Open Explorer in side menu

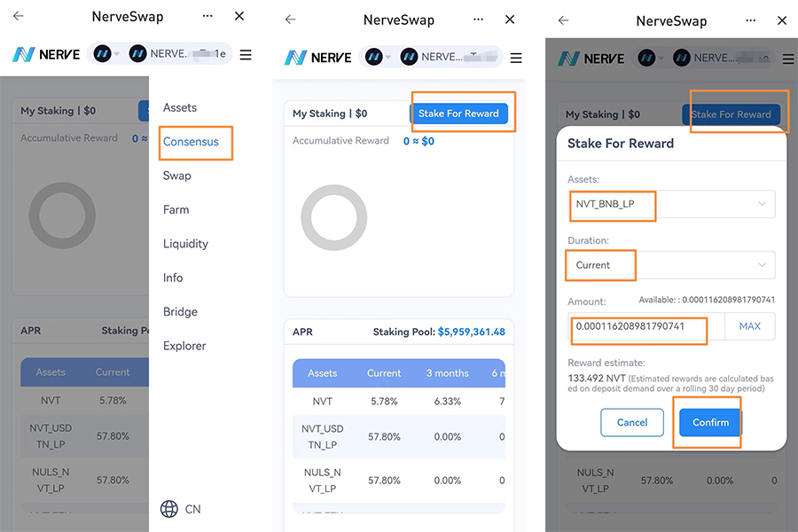[184, 346]
